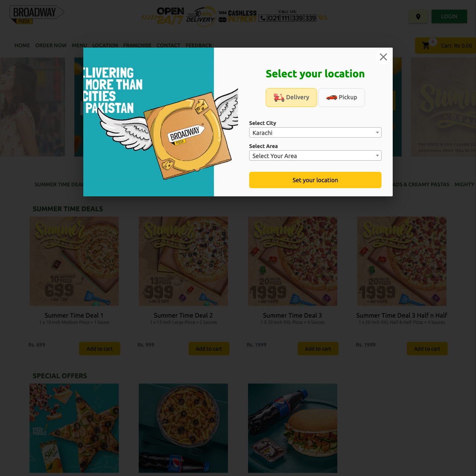This screenshot has height=476, width=476.
Task: Click the Broadway Pizza logo
Action: pos(36,15)
